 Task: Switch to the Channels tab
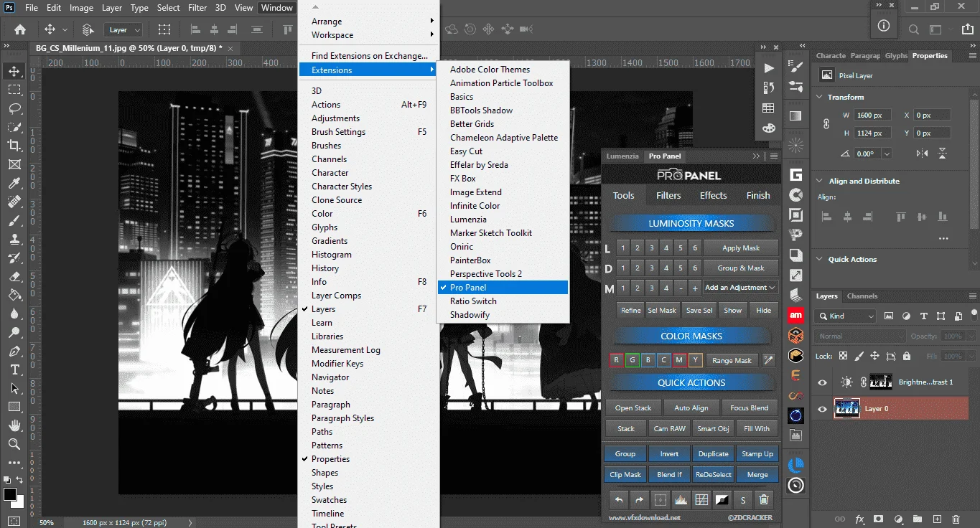(x=862, y=296)
